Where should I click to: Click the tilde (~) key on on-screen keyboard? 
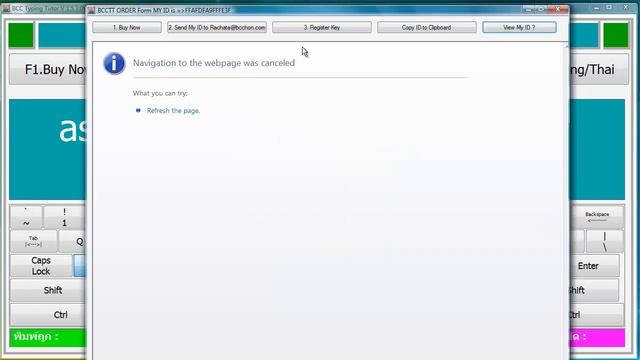tap(26, 217)
